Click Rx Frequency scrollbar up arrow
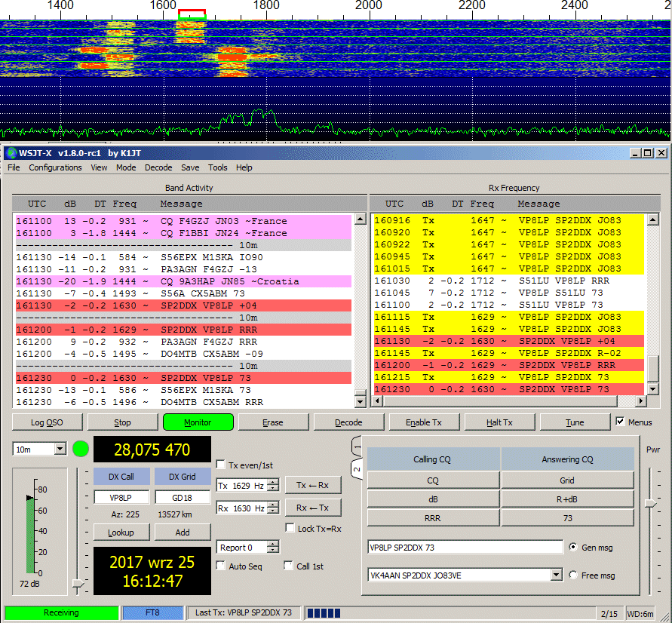The height and width of the screenshot is (623, 672). (652, 219)
